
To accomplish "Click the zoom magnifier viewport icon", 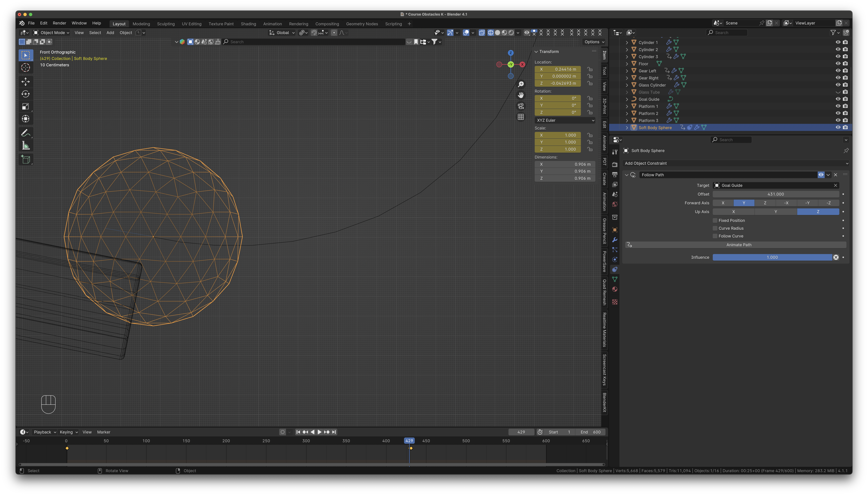I will tap(521, 84).
